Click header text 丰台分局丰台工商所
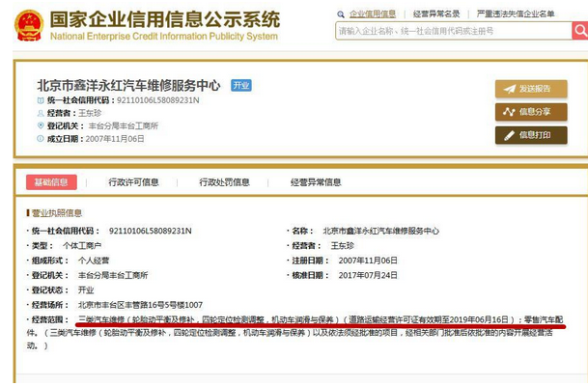Image resolution: width=588 pixels, height=385 pixels. click(124, 126)
